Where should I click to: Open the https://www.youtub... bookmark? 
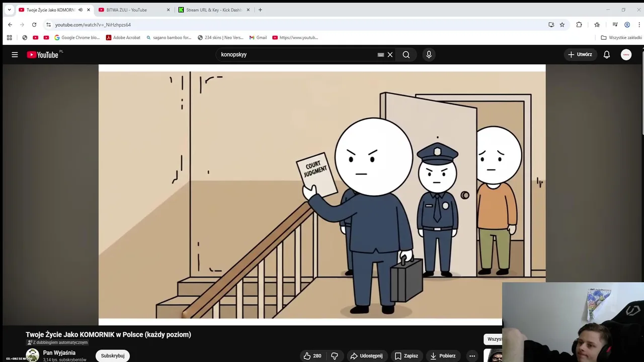click(x=295, y=37)
